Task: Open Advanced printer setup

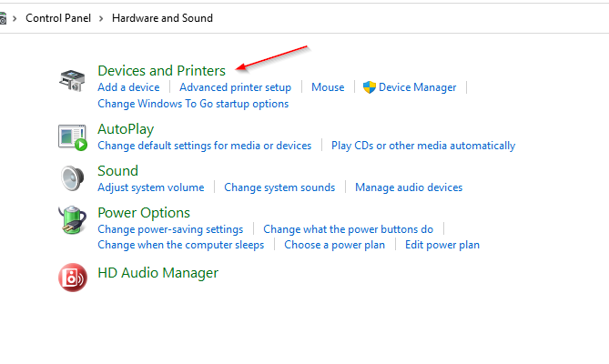Action: point(236,87)
